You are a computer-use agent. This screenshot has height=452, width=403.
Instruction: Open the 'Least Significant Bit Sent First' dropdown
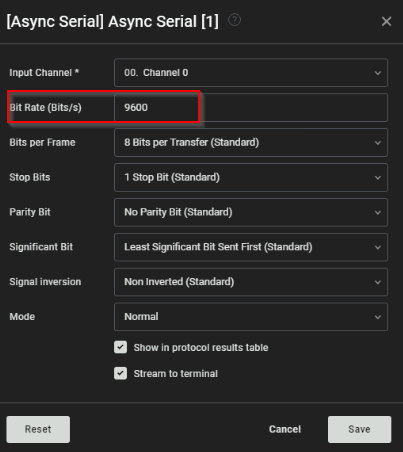(251, 247)
